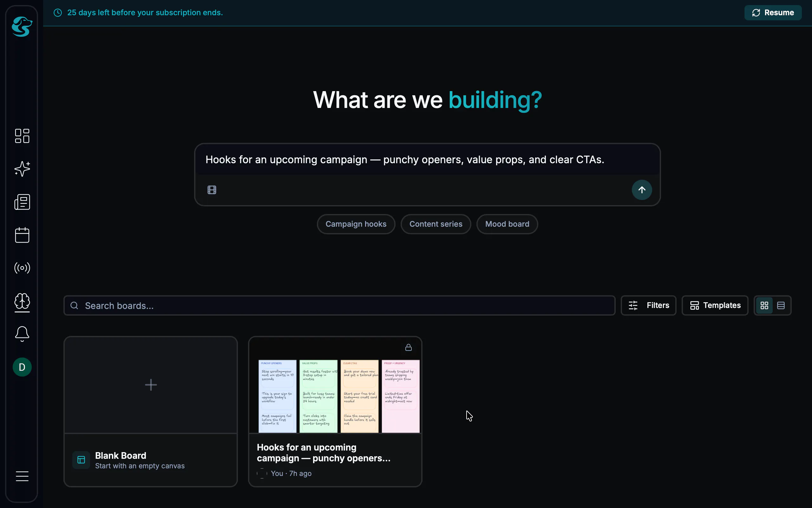Choose the Content series suggestion

tap(435, 224)
